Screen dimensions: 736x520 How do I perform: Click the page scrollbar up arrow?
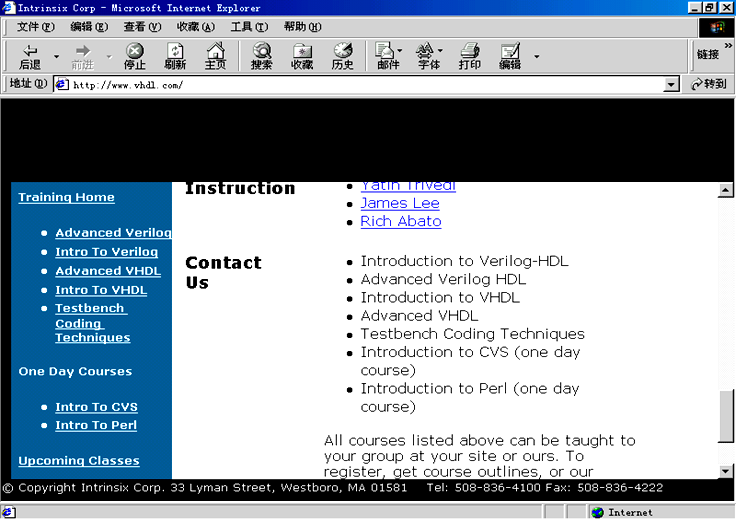tap(725, 190)
